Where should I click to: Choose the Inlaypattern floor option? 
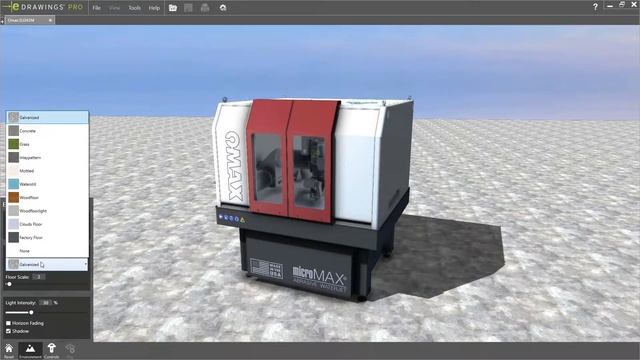tap(47, 157)
